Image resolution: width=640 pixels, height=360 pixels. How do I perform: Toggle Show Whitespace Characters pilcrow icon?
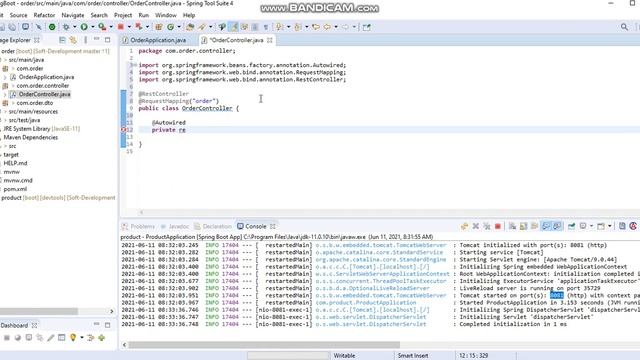pos(266,27)
